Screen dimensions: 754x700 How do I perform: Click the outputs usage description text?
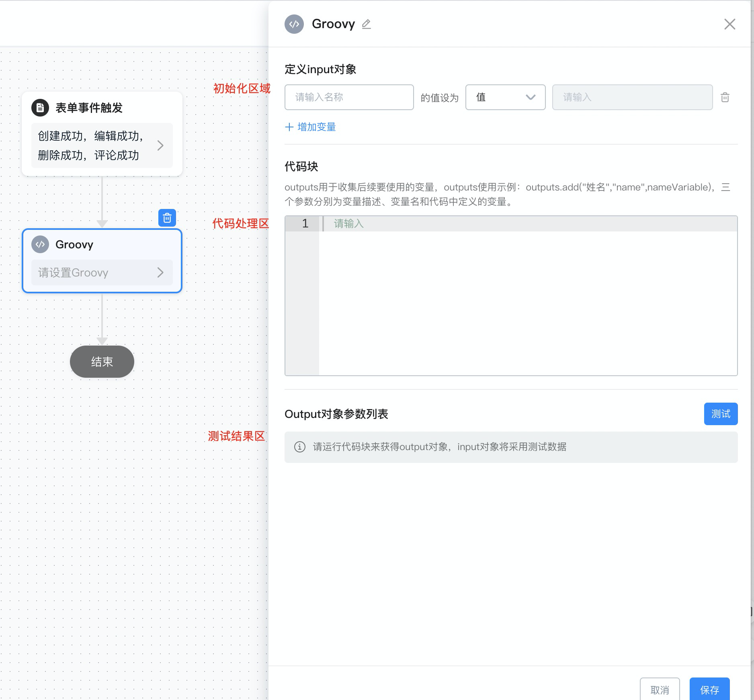coord(507,194)
